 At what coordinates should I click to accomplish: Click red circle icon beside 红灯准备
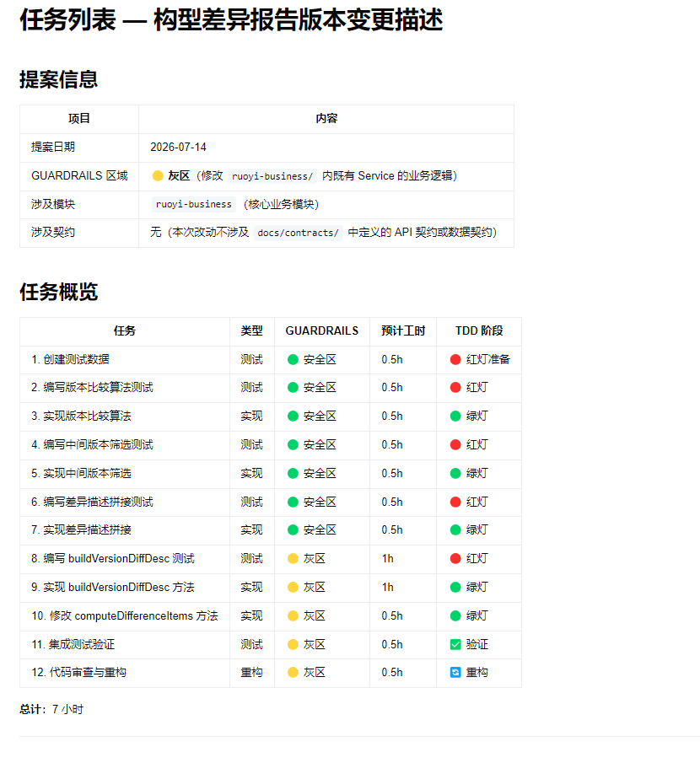(x=455, y=360)
